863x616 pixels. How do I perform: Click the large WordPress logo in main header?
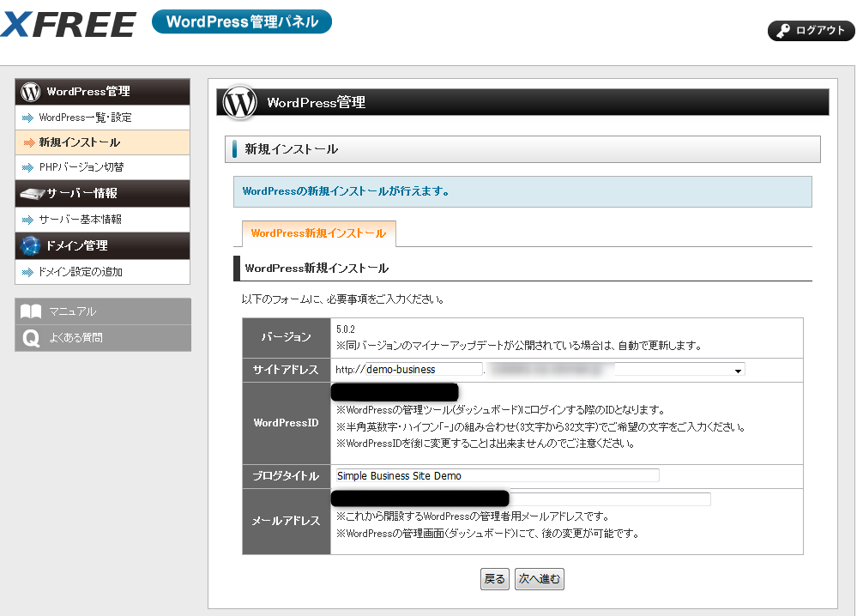point(239,102)
